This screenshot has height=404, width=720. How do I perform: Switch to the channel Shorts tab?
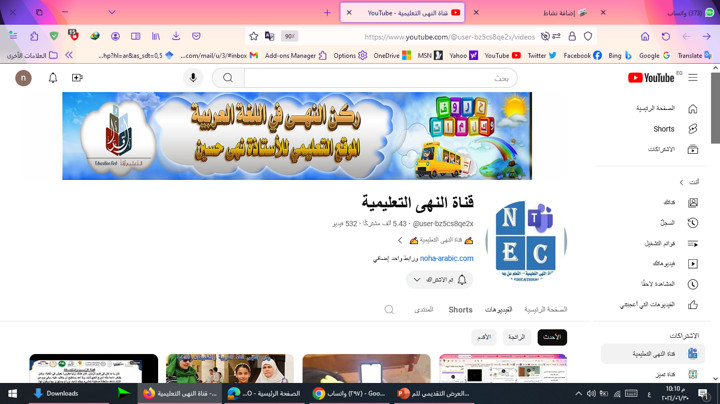coord(460,310)
